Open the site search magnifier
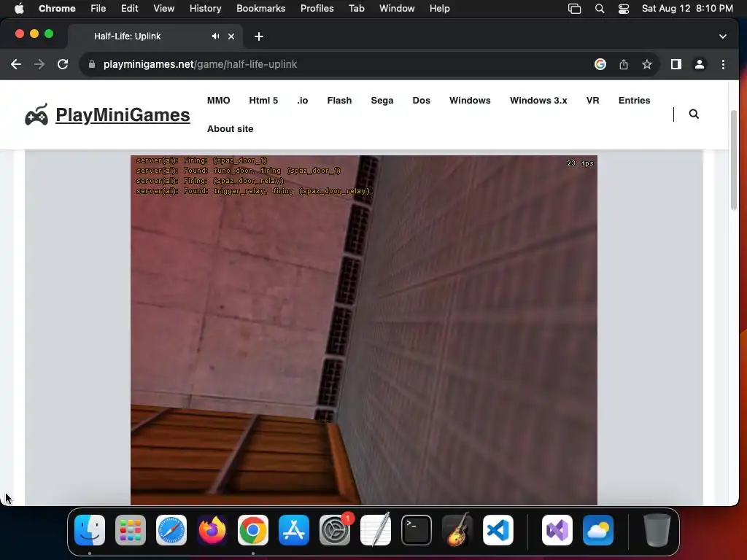Screen dimensions: 747x560 (694, 114)
